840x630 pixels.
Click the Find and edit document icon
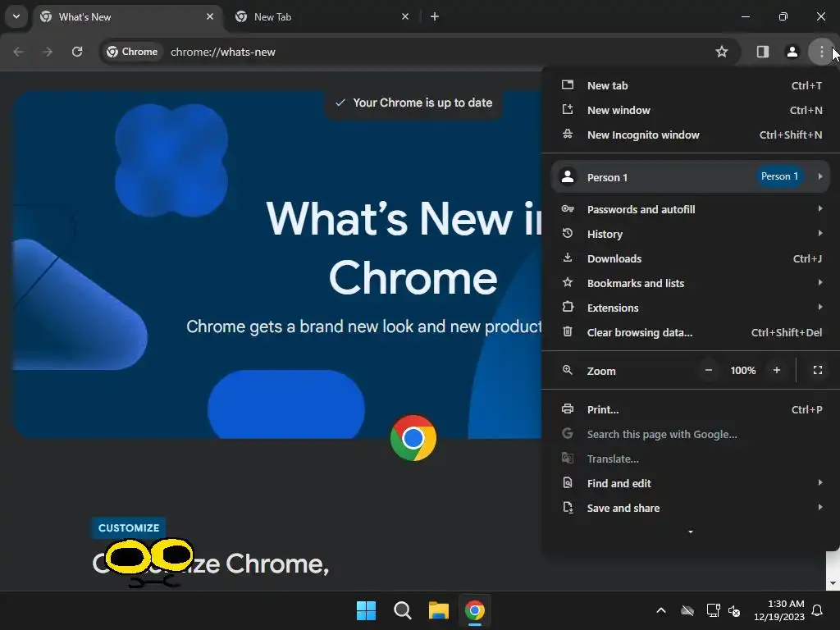pyautogui.click(x=568, y=483)
